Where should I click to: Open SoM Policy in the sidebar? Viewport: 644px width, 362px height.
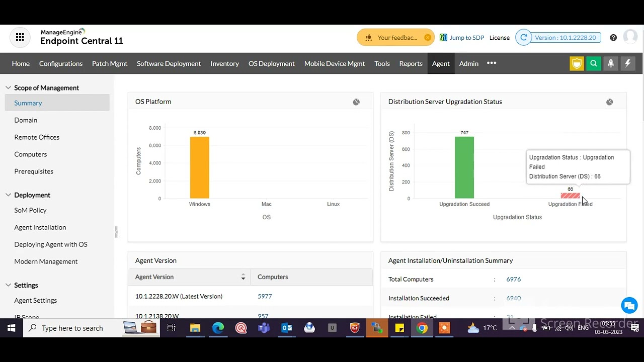coord(30,210)
